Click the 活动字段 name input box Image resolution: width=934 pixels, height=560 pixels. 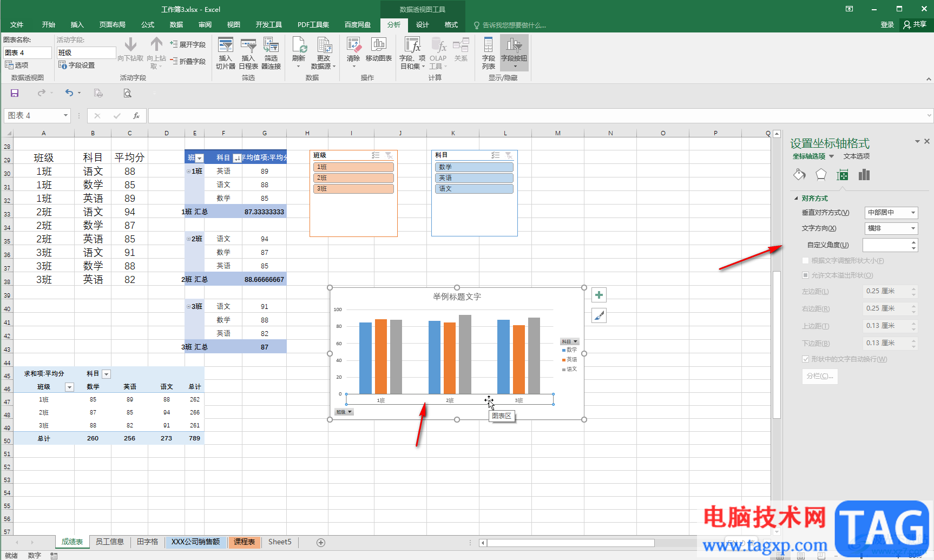click(x=87, y=52)
